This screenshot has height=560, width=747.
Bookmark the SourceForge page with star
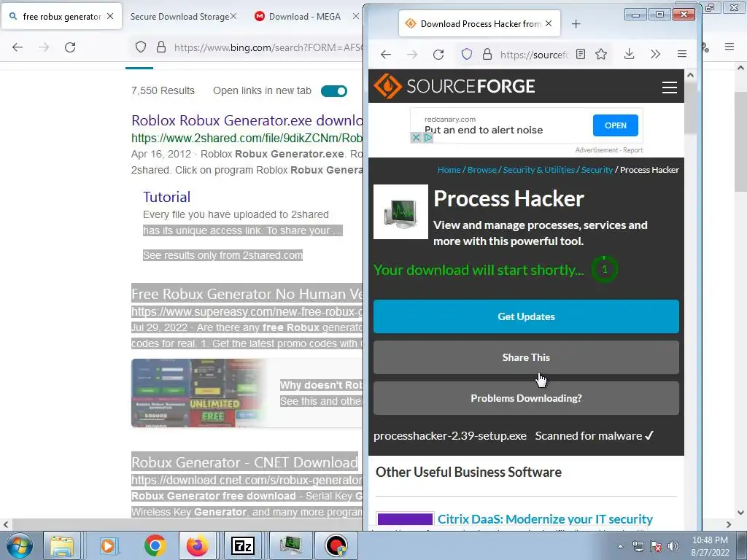click(601, 54)
